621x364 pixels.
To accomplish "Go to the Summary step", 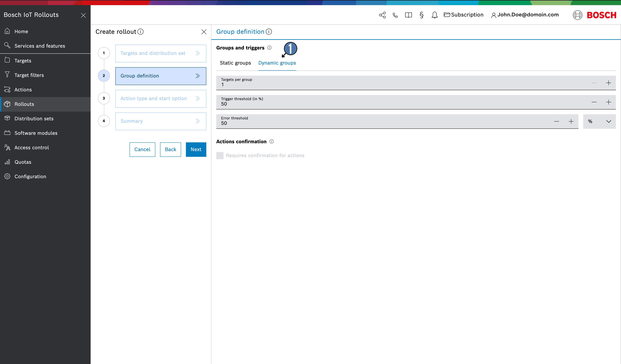I will [160, 121].
